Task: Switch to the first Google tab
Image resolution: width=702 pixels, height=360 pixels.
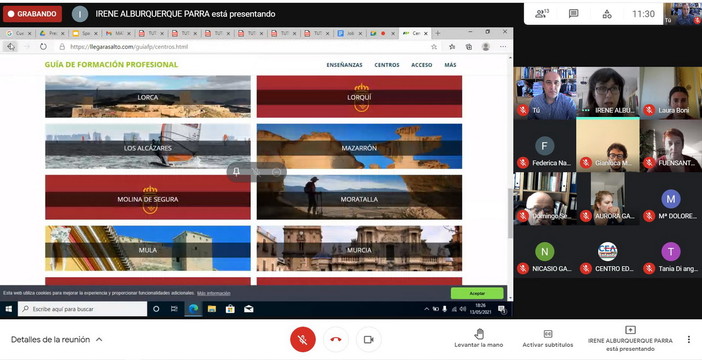Action: (18, 33)
